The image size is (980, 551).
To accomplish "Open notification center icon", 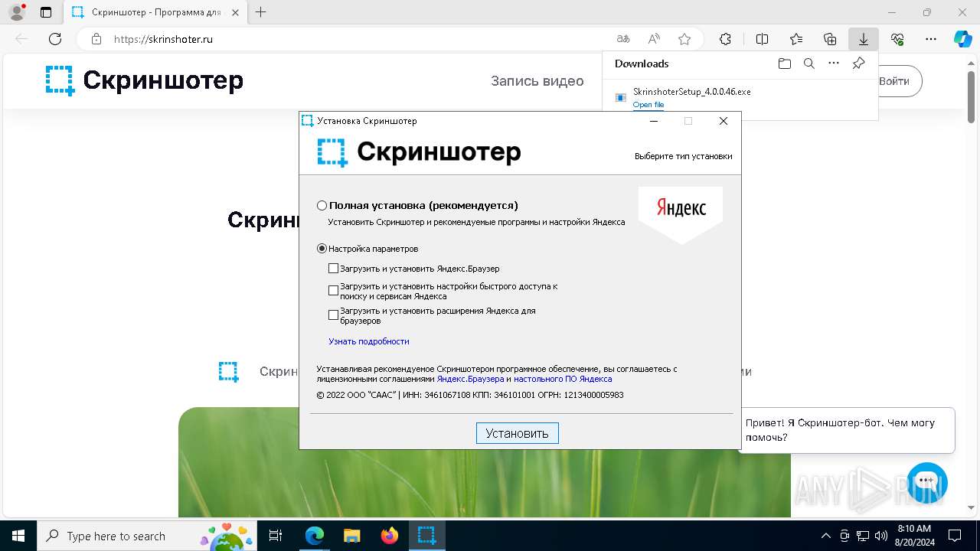I will [955, 536].
